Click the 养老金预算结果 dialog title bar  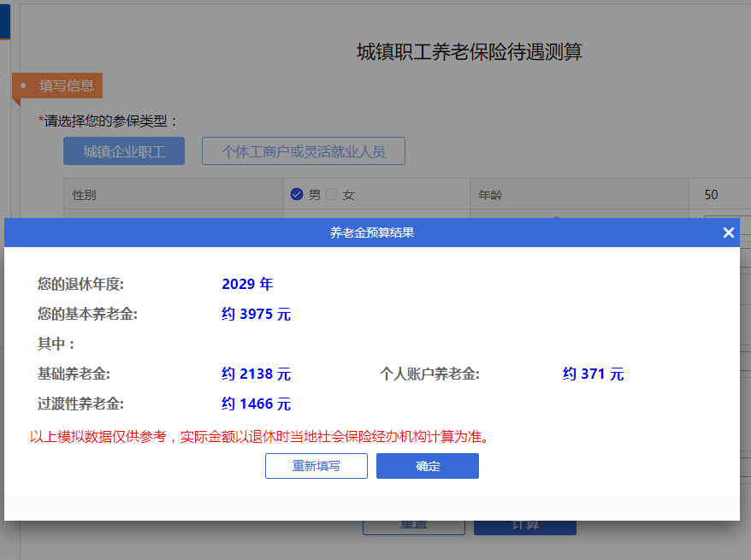pyautogui.click(x=372, y=233)
